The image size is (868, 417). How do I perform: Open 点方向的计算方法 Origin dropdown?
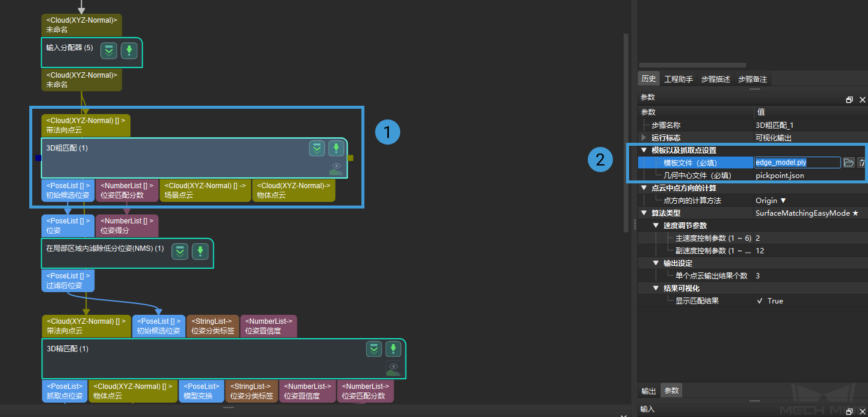point(771,201)
